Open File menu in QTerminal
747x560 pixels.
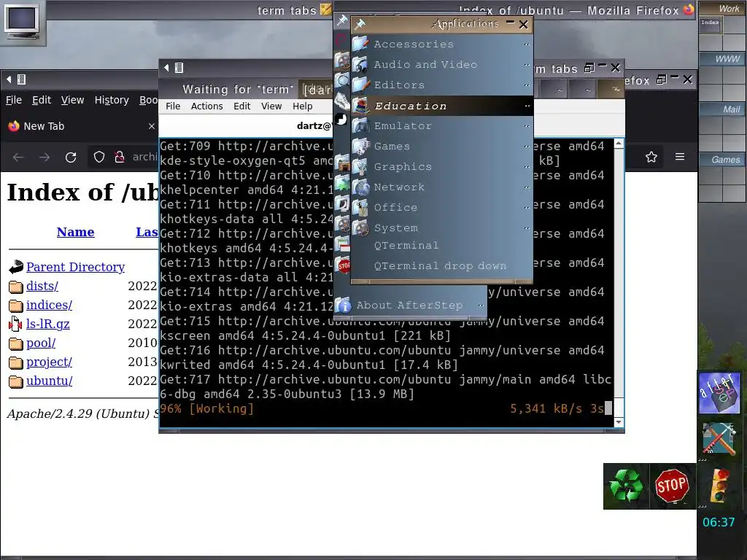(173, 106)
